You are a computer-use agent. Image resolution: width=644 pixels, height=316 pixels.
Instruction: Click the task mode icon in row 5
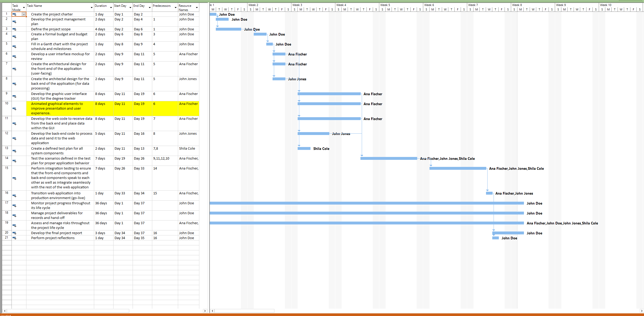(x=14, y=47)
